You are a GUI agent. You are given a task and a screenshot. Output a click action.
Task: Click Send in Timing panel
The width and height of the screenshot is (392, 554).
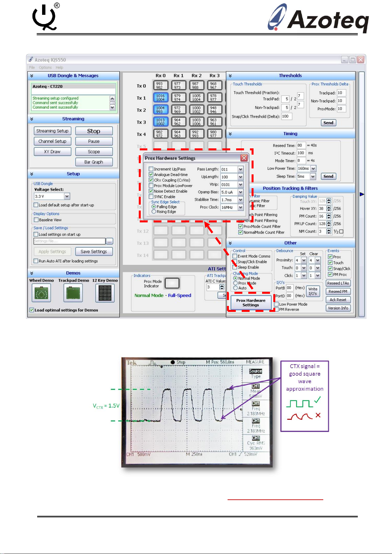pos(328,176)
